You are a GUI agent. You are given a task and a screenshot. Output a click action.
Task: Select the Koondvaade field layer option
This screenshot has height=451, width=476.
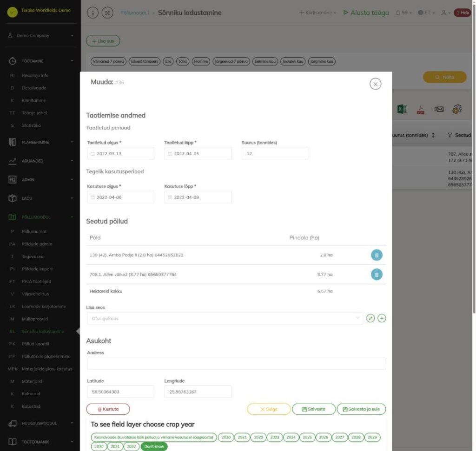[x=153, y=438]
